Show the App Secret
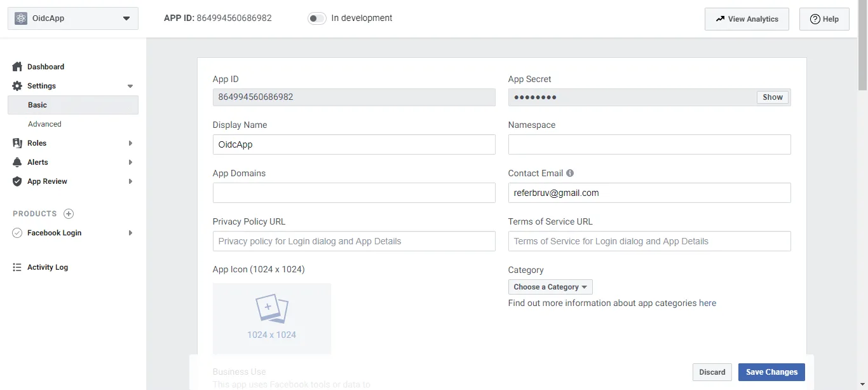The width and height of the screenshot is (868, 390). point(772,97)
